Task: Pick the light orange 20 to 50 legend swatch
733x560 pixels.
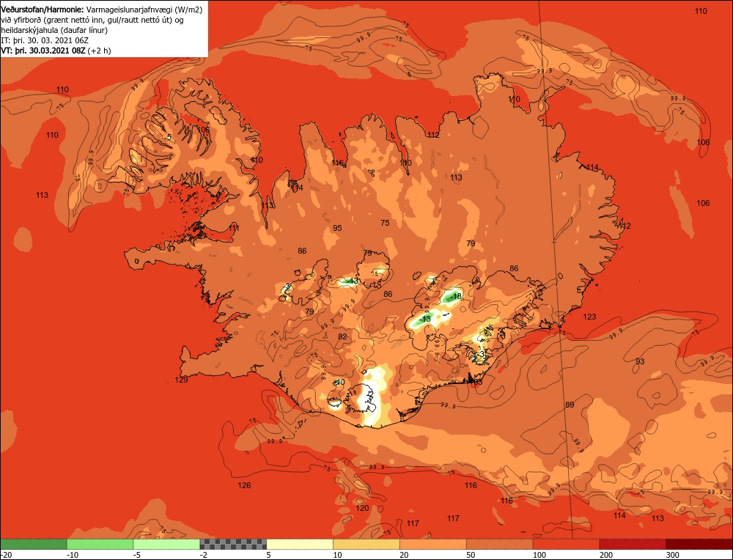Action: (x=433, y=544)
